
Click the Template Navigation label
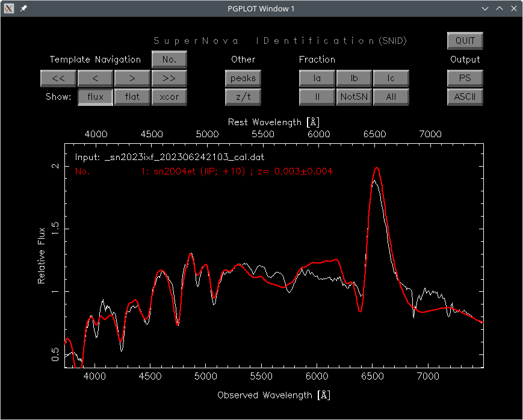coord(95,60)
